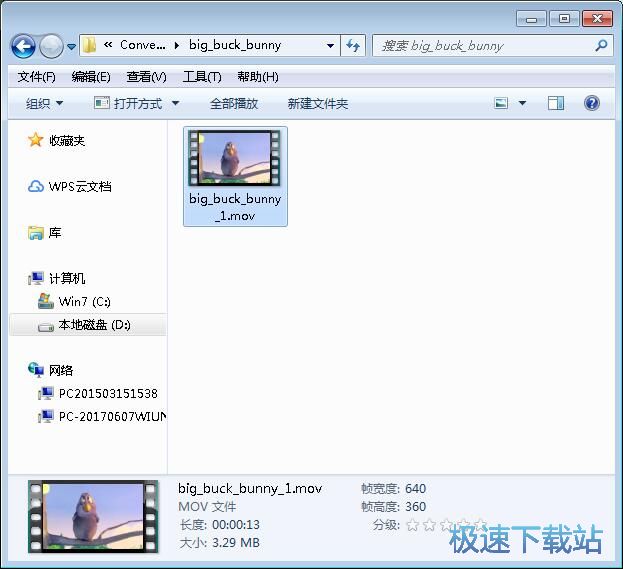This screenshot has height=569, width=623.
Task: Click 打开方式 toolbar button
Action: (138, 104)
